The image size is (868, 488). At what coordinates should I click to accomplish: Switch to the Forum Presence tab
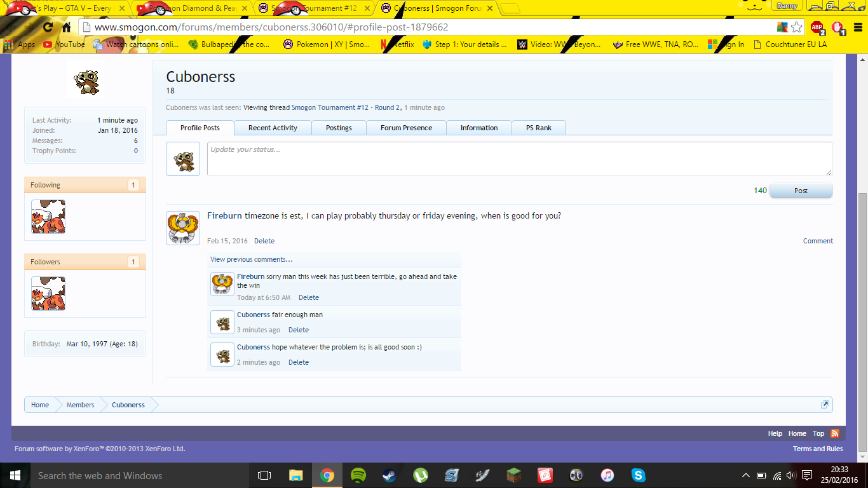[406, 128]
